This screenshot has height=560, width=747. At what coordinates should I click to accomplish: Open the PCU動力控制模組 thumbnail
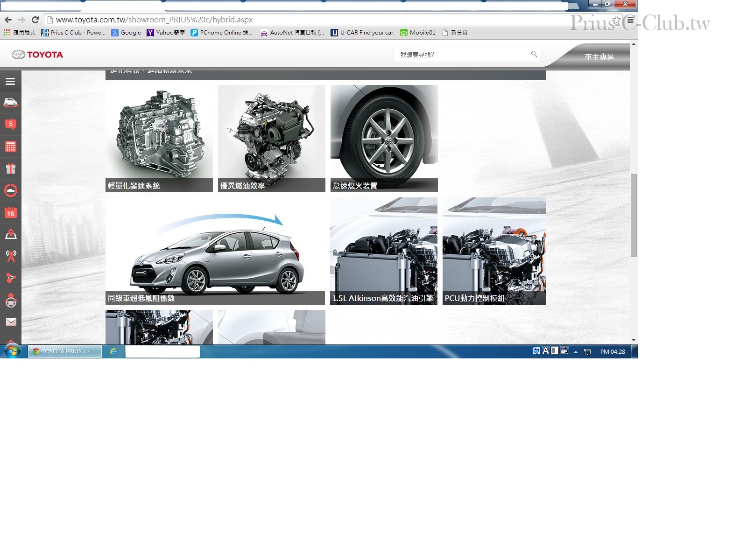coord(494,251)
